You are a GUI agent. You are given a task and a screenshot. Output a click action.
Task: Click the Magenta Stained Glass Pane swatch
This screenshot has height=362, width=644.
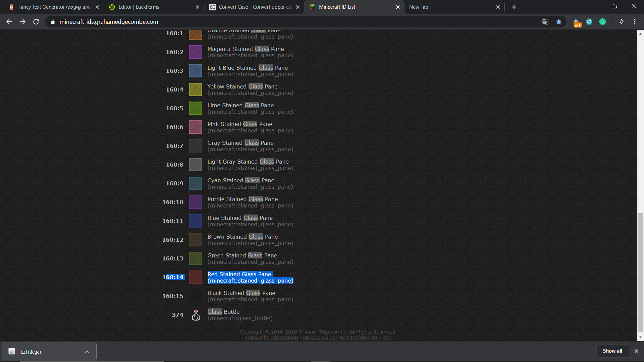point(196,52)
